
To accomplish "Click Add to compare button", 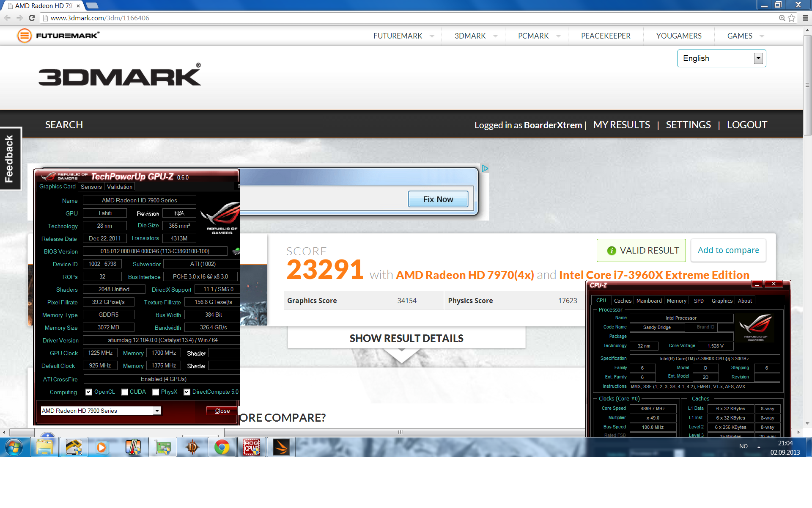I will 728,250.
